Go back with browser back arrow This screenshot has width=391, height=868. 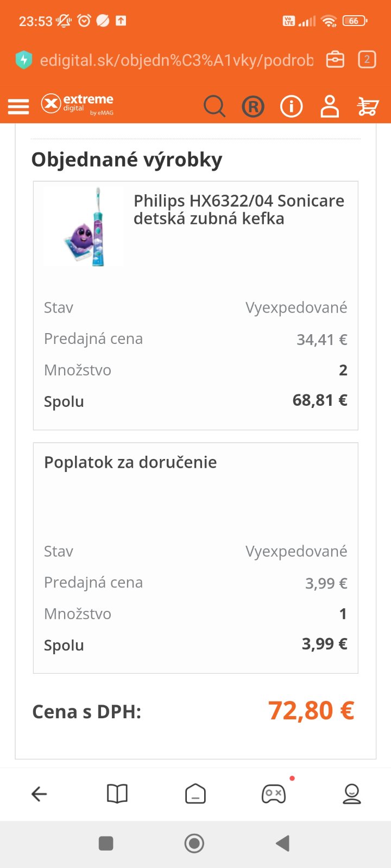pyautogui.click(x=39, y=794)
